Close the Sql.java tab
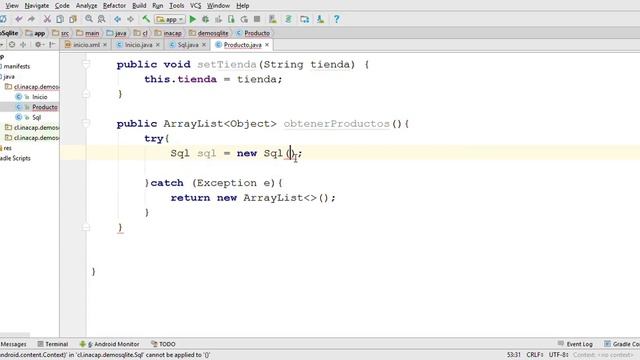 point(204,45)
